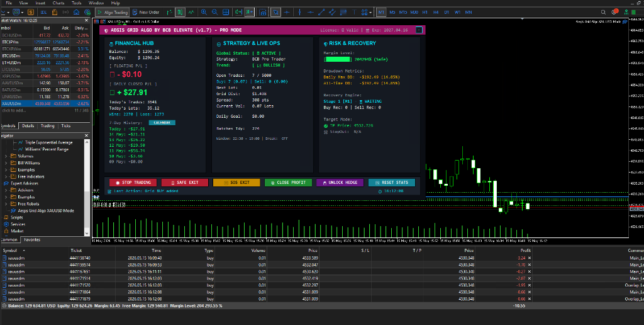
Task: Select the XAUUSDm row in Market Watch
Action: [x=45, y=103]
